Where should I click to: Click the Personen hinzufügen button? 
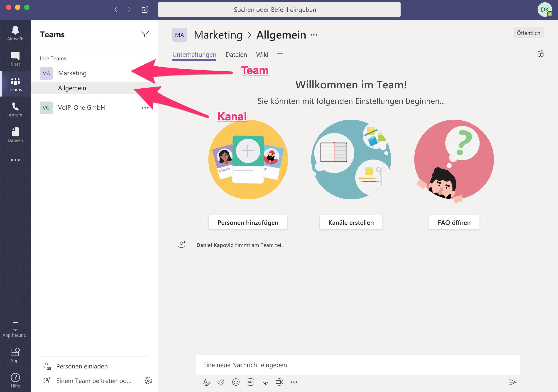(248, 222)
